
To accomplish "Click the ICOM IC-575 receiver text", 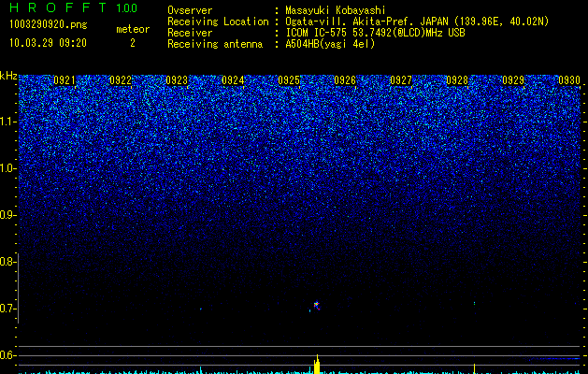I will tap(375, 33).
